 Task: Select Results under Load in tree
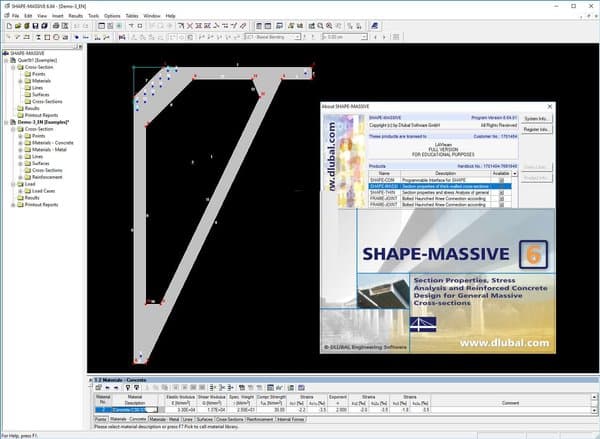(x=32, y=198)
